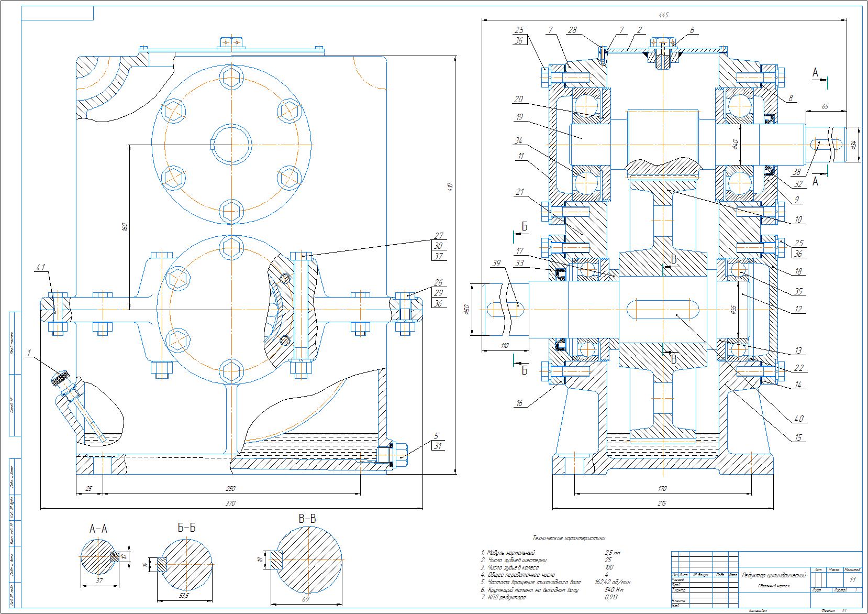Select the В-В section view title
The width and height of the screenshot is (868, 614).
[307, 519]
